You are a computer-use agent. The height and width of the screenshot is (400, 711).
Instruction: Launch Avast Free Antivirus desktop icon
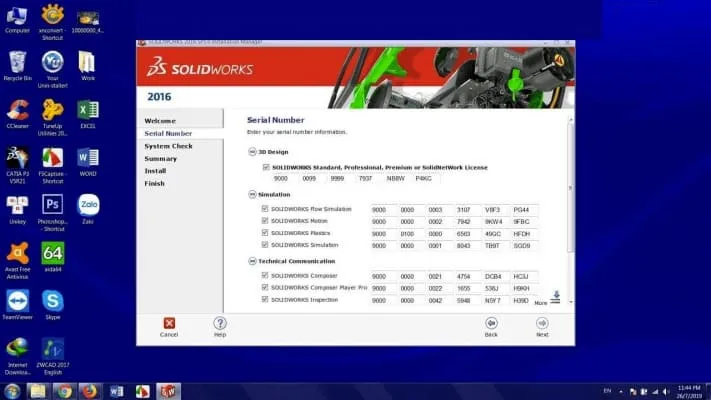click(17, 261)
